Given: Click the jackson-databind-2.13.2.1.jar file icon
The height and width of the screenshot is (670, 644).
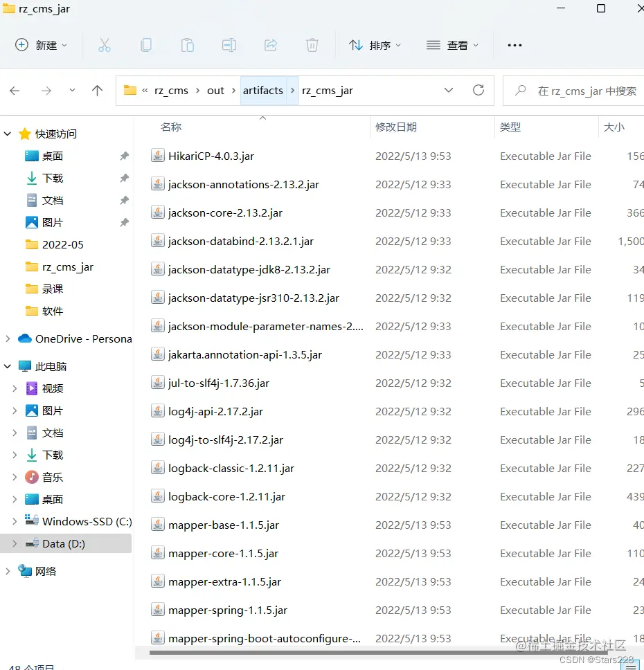Looking at the screenshot, I should [x=158, y=241].
